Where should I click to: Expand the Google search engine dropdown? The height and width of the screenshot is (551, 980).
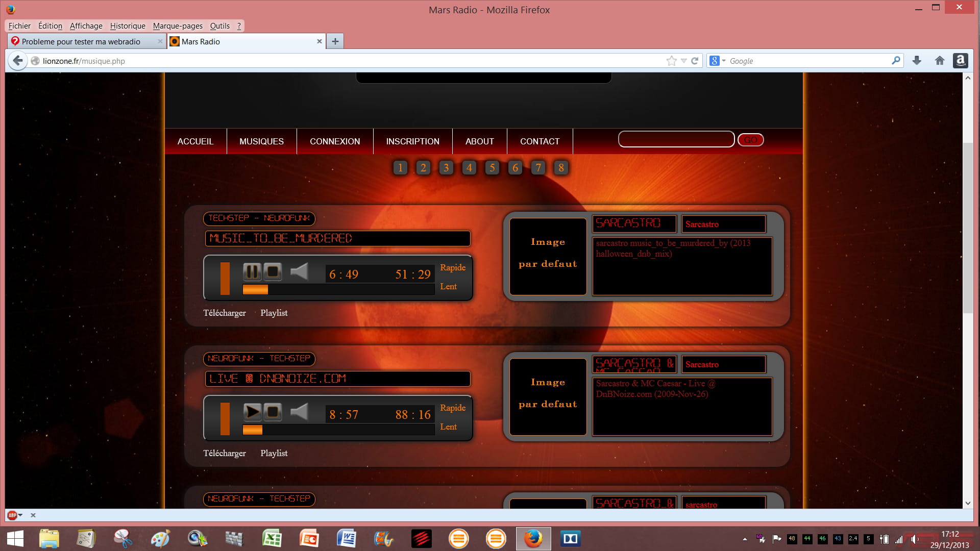[724, 61]
